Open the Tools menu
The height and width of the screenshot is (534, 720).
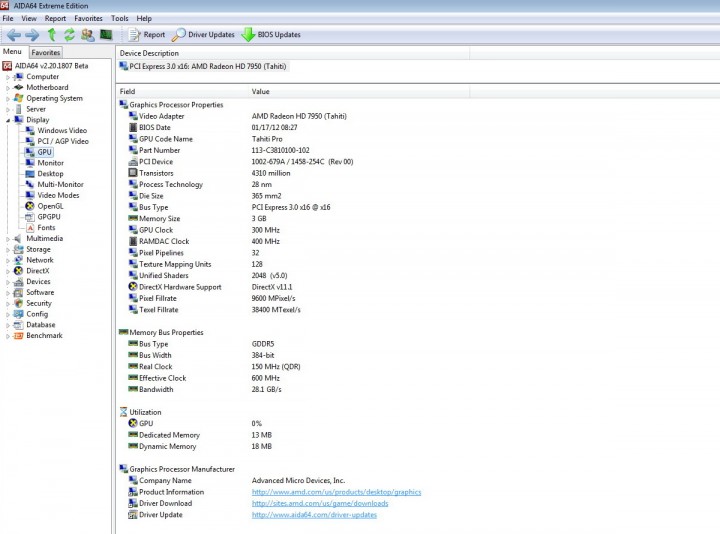pyautogui.click(x=119, y=18)
